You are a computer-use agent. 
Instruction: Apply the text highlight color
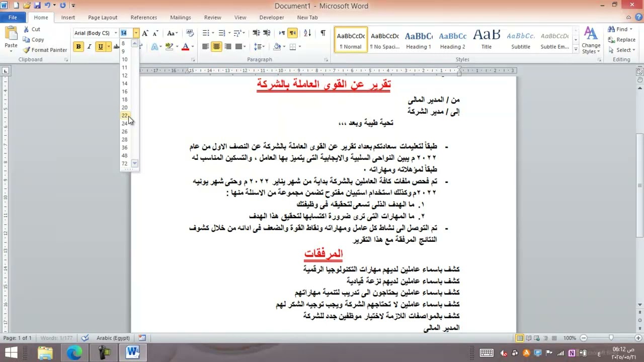(169, 47)
